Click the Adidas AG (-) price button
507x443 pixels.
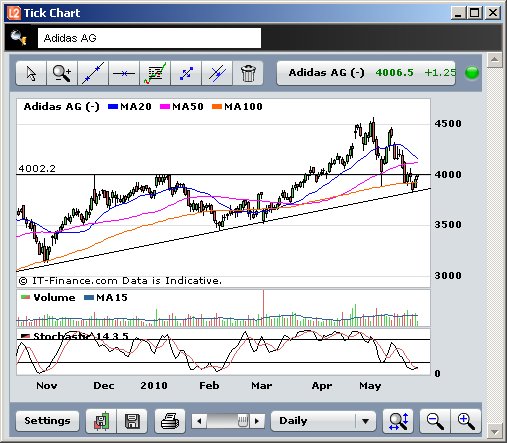[x=366, y=73]
